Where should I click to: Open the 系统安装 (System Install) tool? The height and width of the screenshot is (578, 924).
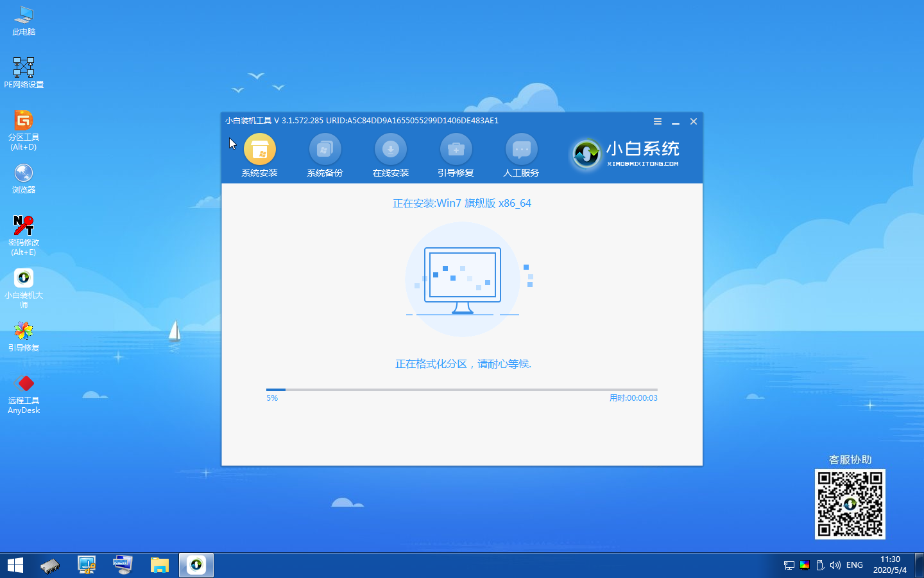(x=259, y=154)
